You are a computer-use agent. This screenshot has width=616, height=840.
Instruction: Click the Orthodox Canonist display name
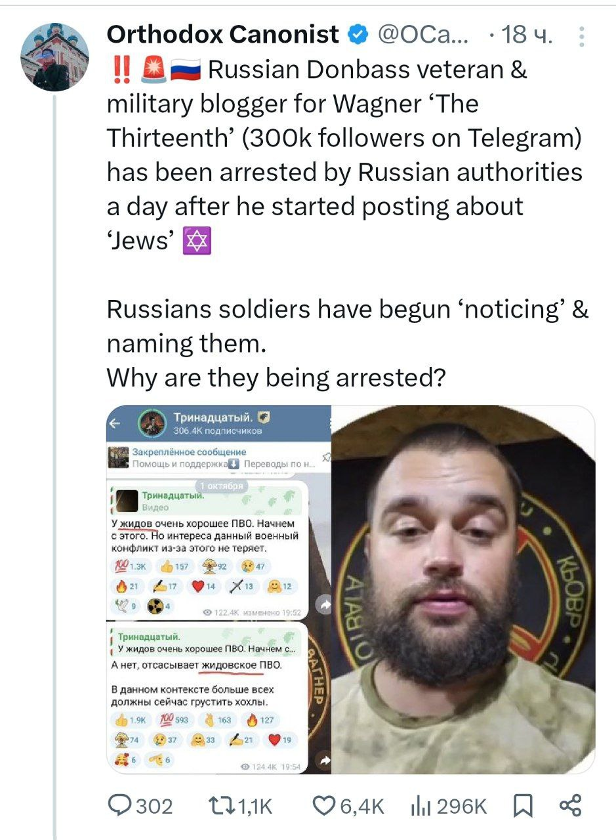pyautogui.click(x=222, y=34)
